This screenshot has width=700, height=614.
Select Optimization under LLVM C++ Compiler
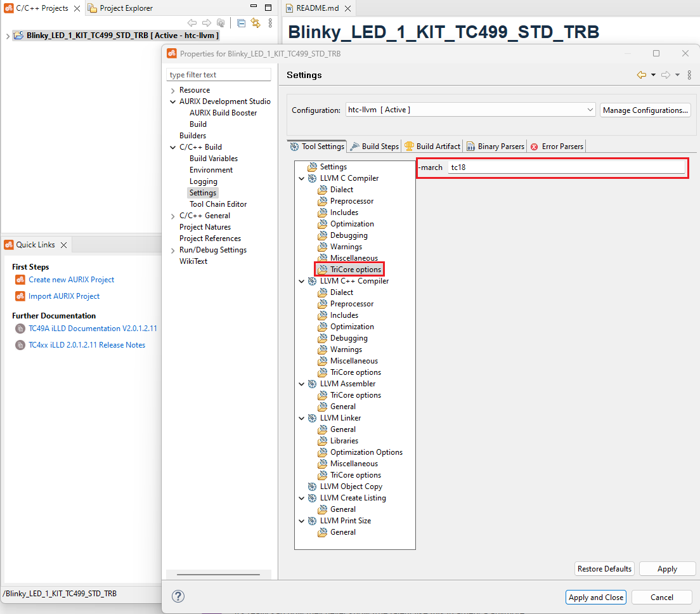pos(352,327)
